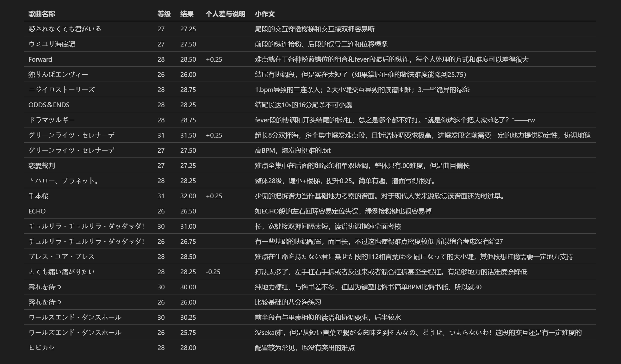This screenshot has height=364, width=621.
Task: Click result value 27.25 in 恋愛裁判 row
Action: point(188,165)
